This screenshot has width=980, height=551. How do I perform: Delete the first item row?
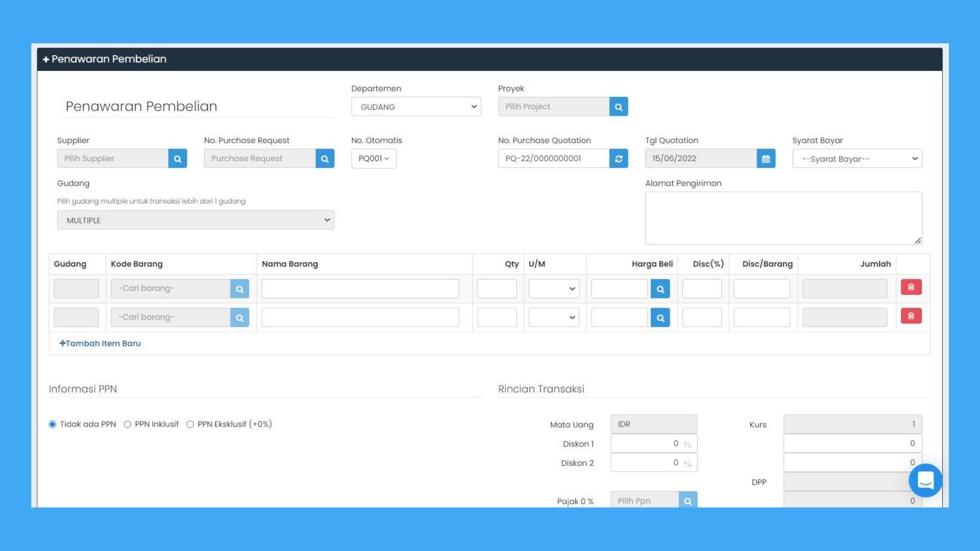click(911, 287)
